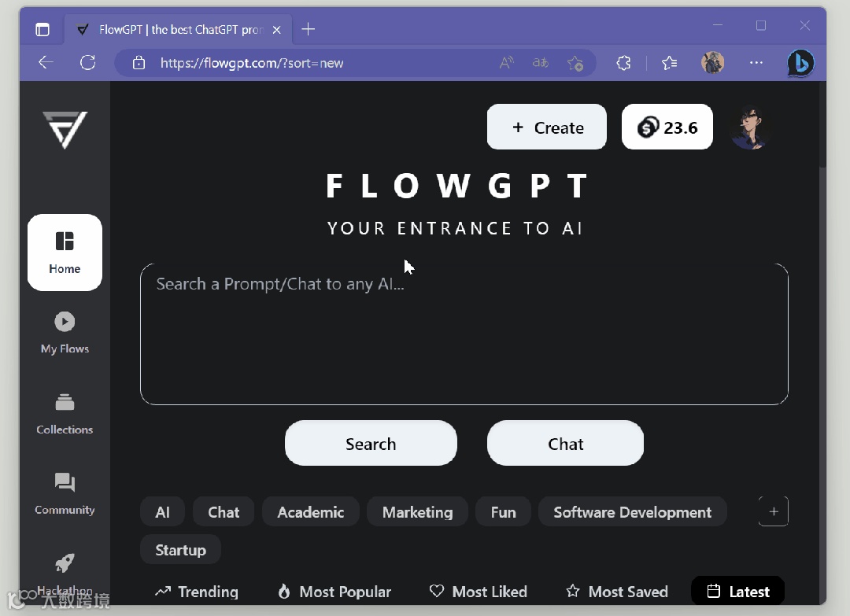Select the Software Development category tag

tap(633, 512)
